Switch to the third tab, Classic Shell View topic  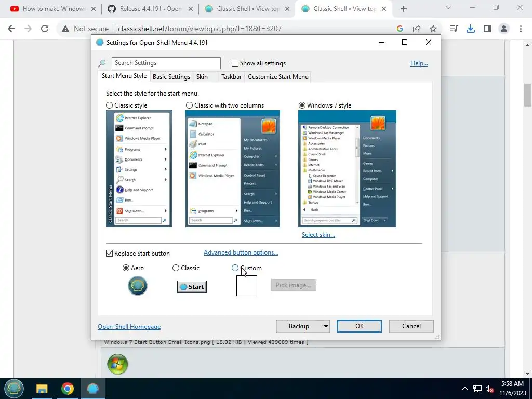tap(246, 9)
